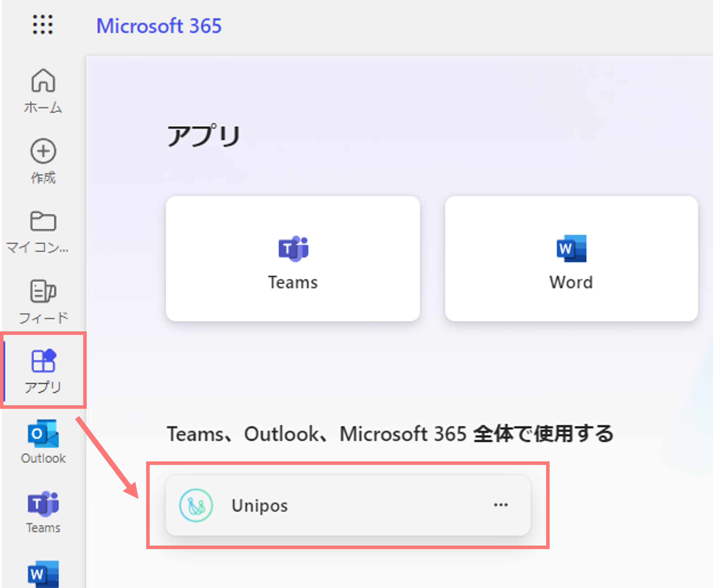Image resolution: width=713 pixels, height=588 pixels.
Task: Open the app launcher waffle icon
Action: coord(43,24)
